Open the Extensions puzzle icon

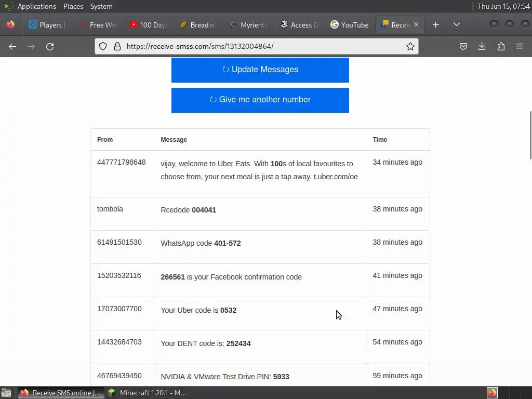tap(501, 46)
